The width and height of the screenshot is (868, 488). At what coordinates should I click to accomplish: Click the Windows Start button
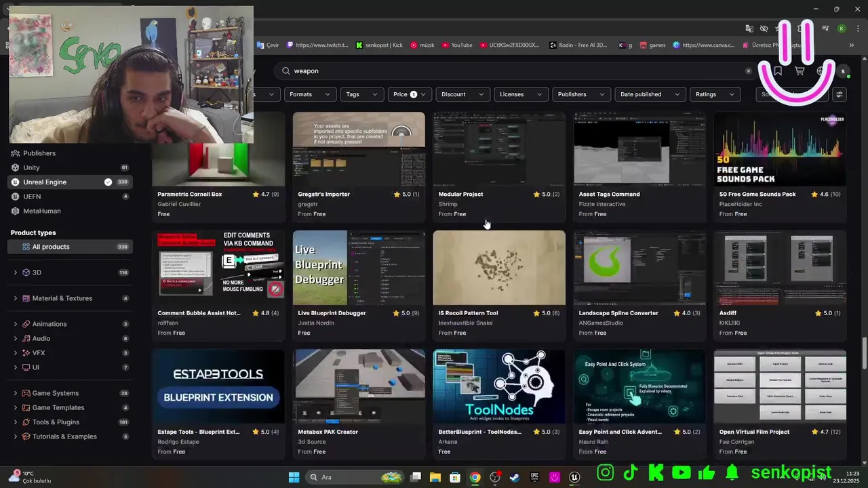[294, 477]
